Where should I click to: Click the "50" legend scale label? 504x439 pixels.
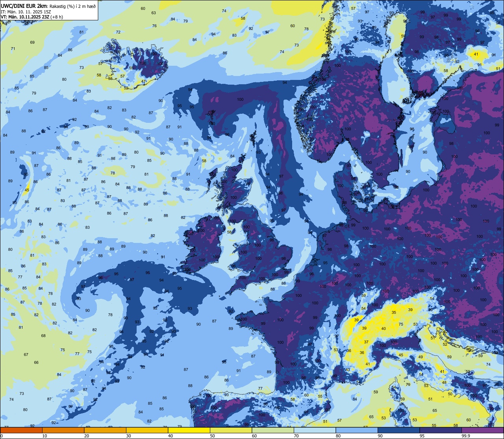pyautogui.click(x=212, y=435)
